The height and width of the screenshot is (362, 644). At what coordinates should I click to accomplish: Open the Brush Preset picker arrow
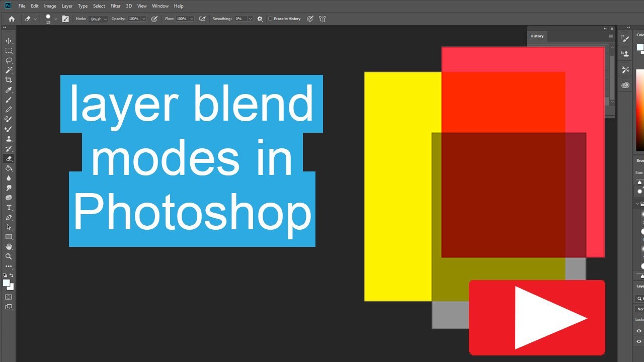pos(55,19)
